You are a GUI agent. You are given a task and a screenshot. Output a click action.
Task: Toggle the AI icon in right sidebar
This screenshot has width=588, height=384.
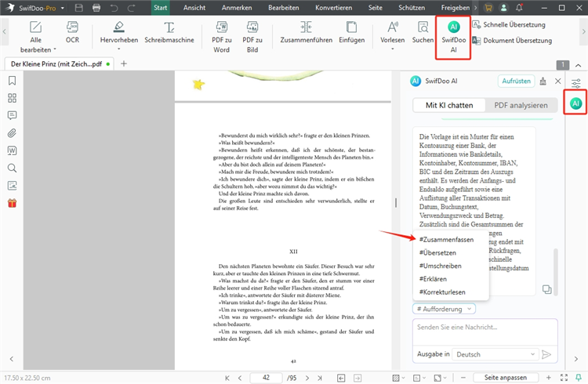pos(575,103)
